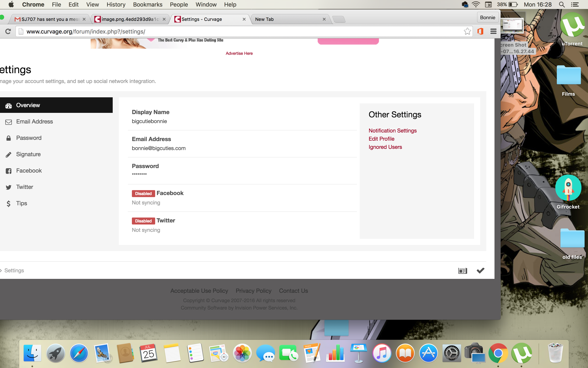Image resolution: width=588 pixels, height=368 pixels.
Task: Open Reminders in the dock
Action: [x=195, y=353]
